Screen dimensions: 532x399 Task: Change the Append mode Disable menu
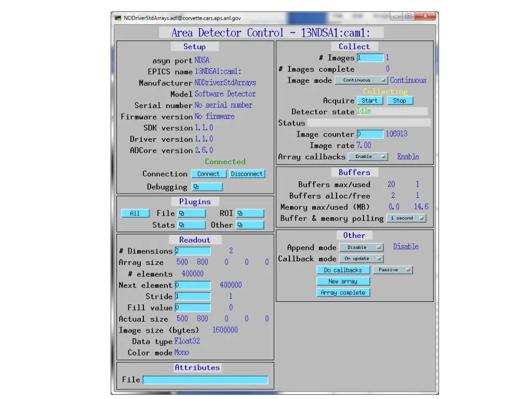pos(361,247)
